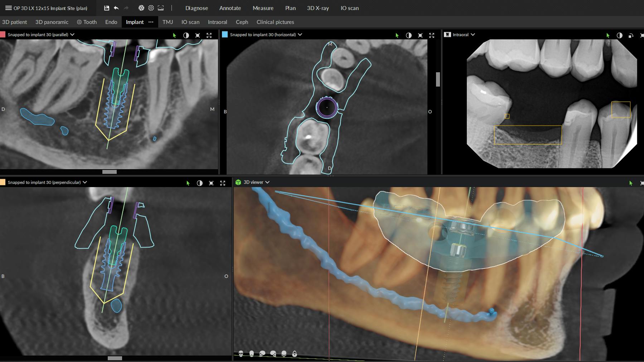Select the front skull orientation preset
Image resolution: width=644 pixels, height=362 pixels.
241,354
